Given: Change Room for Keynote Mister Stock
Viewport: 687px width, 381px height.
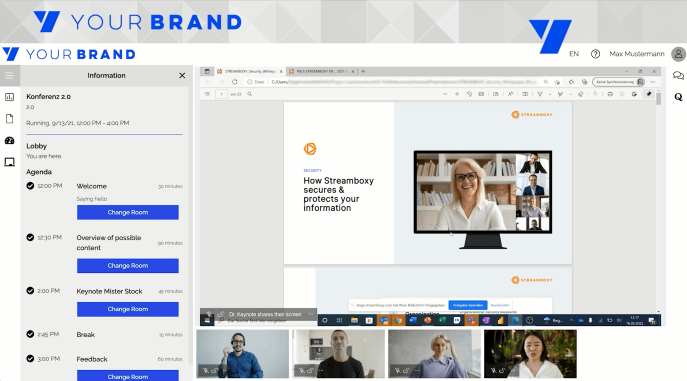Looking at the screenshot, I should point(127,309).
